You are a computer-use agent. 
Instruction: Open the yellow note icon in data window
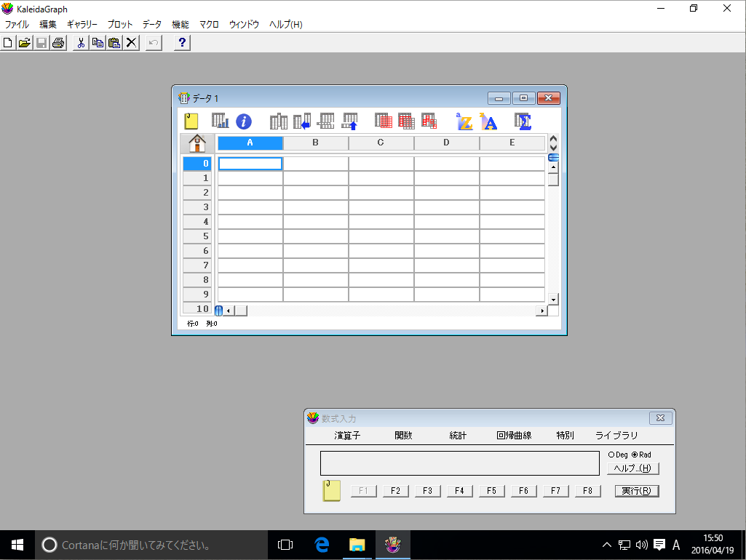tap(191, 121)
